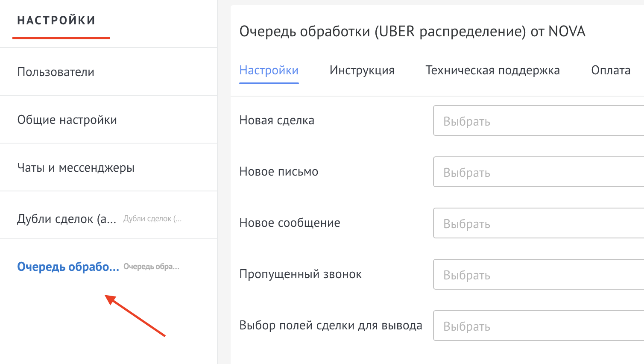The width and height of the screenshot is (644, 364).
Task: Go to Общие настройки in the sidebar
Action: 67,120
